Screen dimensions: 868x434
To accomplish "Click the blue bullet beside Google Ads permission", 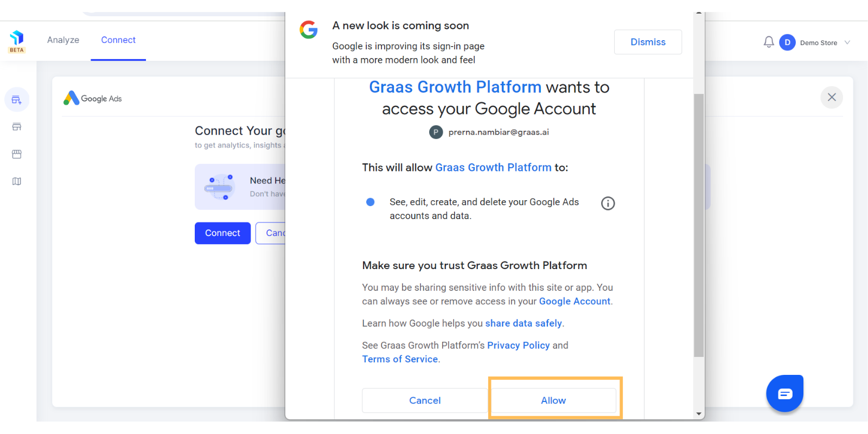I will [371, 202].
